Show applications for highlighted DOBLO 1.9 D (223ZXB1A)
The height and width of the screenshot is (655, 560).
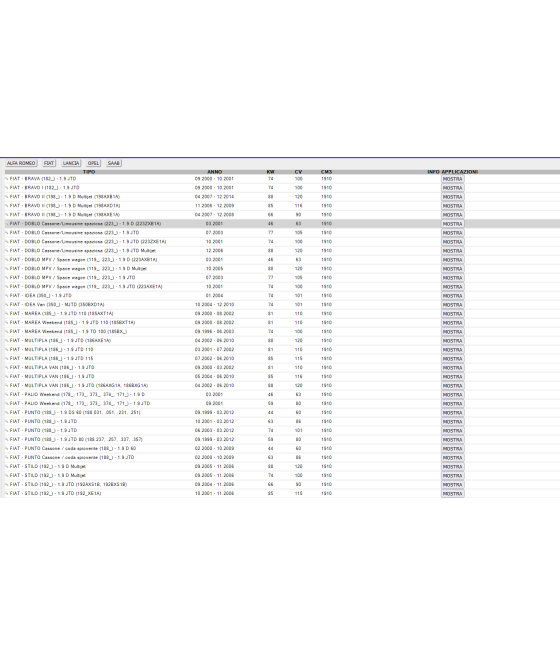click(453, 224)
